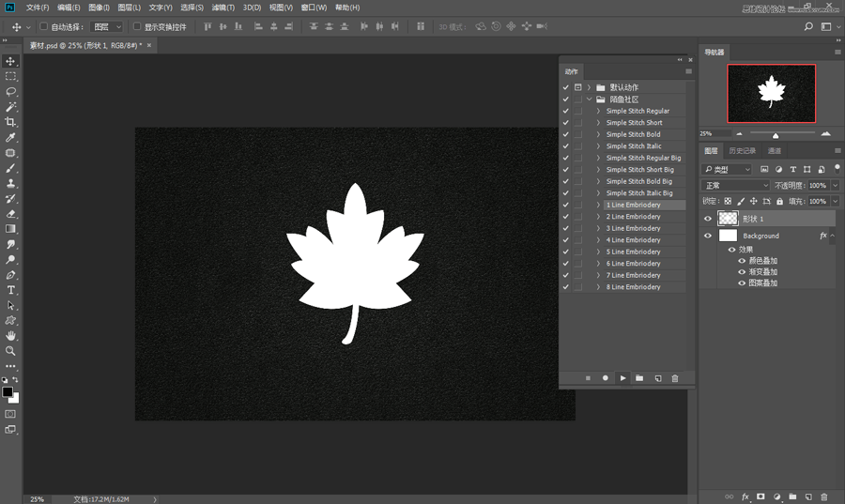Add layer style with the fx button

(745, 496)
